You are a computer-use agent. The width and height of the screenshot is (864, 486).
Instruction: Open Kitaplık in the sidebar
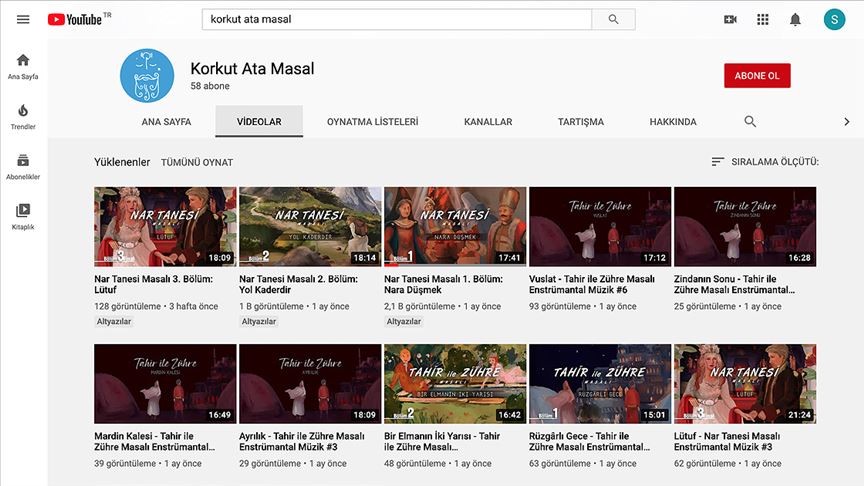[x=23, y=216]
